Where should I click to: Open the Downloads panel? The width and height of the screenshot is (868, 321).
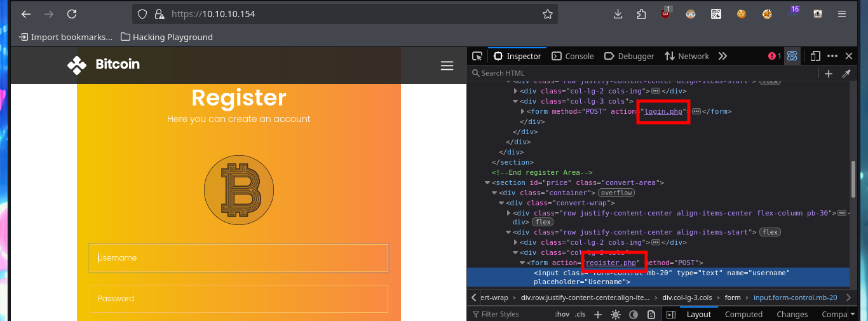point(618,14)
